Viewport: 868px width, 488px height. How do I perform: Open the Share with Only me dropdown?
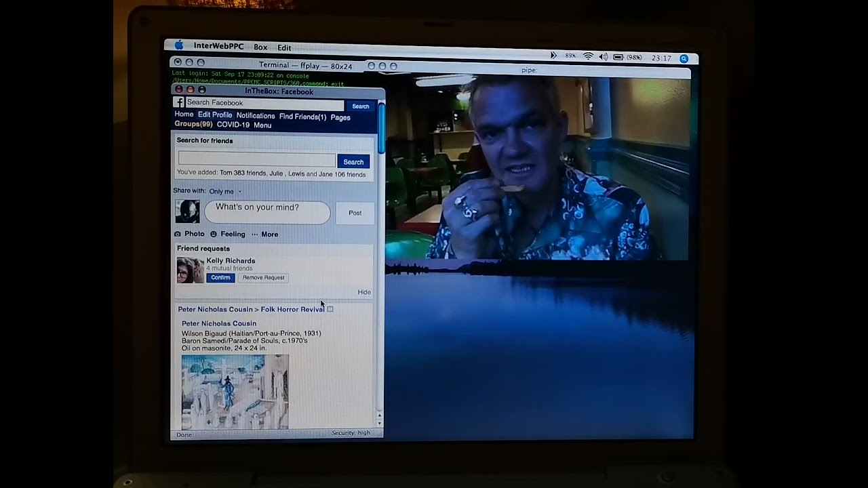[225, 191]
